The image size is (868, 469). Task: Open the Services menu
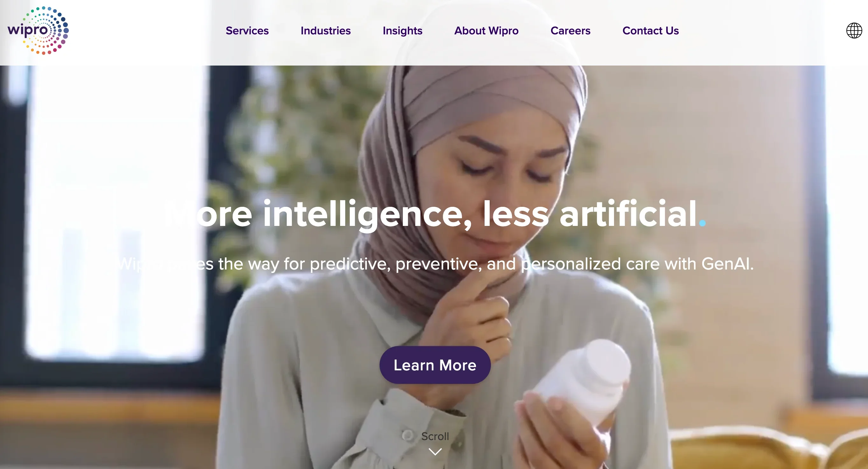pyautogui.click(x=247, y=31)
